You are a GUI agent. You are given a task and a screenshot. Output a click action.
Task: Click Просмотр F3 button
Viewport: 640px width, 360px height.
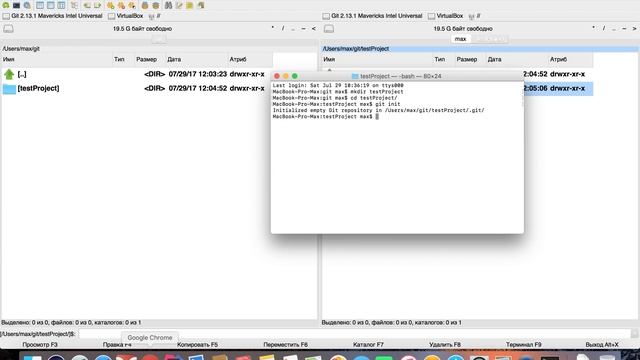(x=40, y=344)
